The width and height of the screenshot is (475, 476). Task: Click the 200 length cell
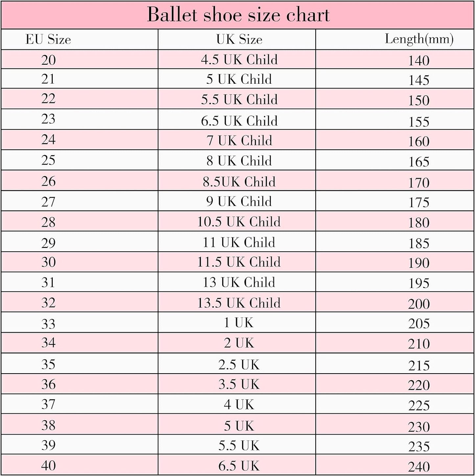tap(418, 304)
